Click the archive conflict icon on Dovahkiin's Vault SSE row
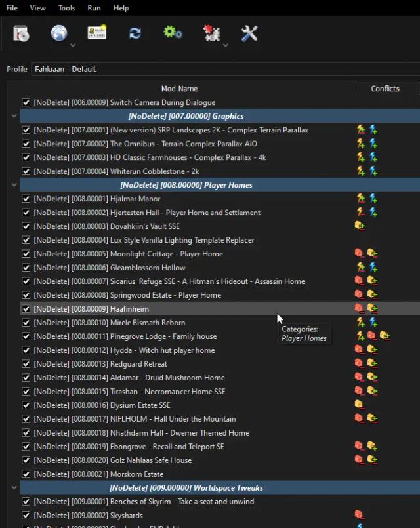The width and height of the screenshot is (420, 528). 360,225
